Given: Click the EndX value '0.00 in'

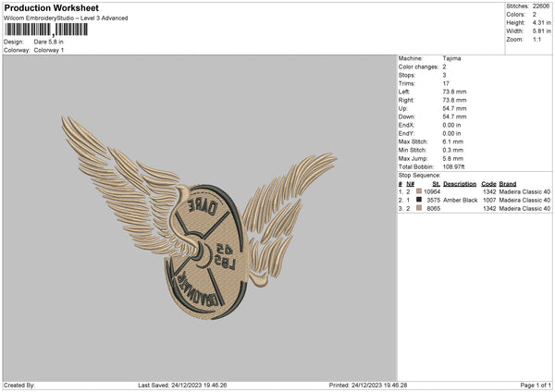Looking at the screenshot, I should pyautogui.click(x=451, y=125).
